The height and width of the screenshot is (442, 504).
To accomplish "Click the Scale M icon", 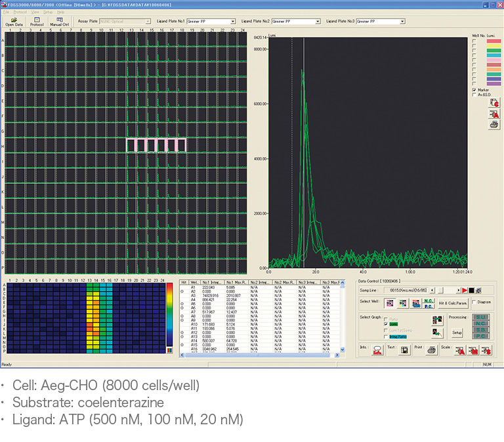I will coord(472,350).
